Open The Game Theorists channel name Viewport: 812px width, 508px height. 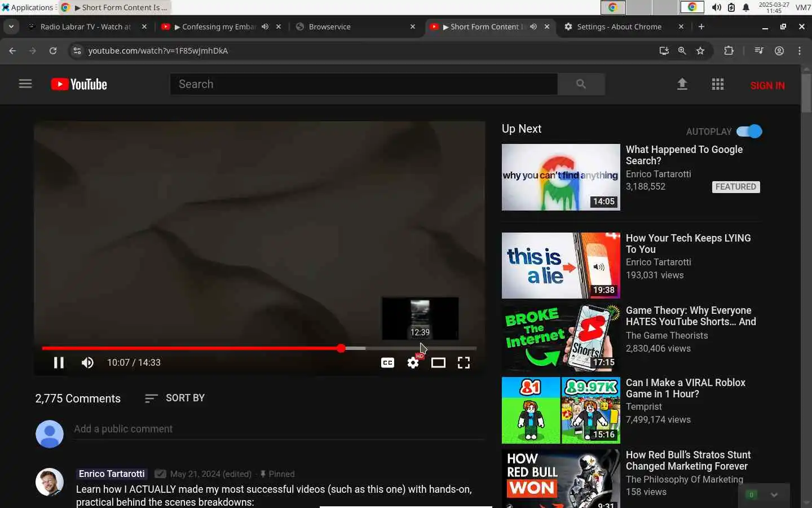(667, 335)
